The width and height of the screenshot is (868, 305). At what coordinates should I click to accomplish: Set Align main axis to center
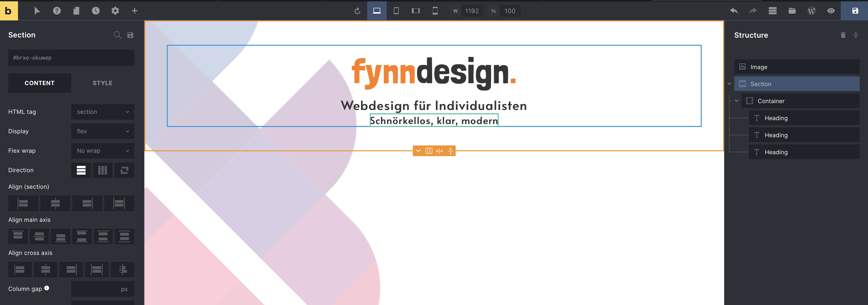tap(39, 236)
